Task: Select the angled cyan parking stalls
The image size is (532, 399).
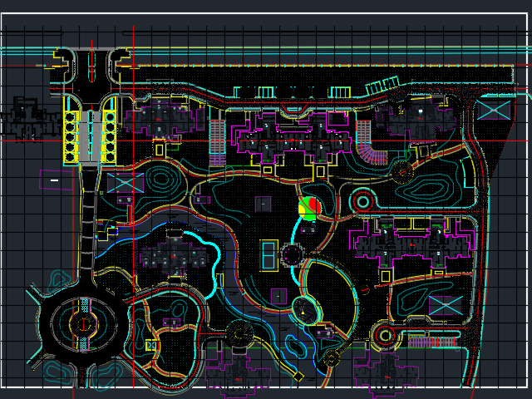Action: [382, 85]
